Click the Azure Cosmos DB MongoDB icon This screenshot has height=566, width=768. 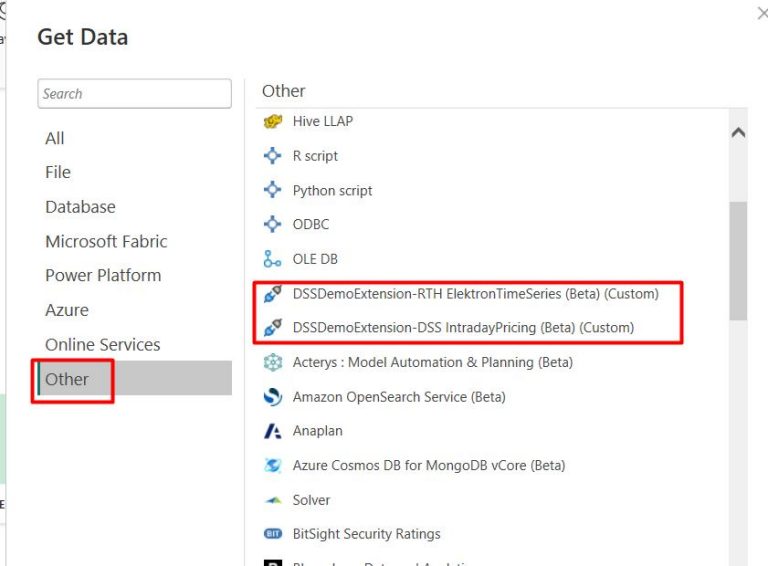[273, 465]
